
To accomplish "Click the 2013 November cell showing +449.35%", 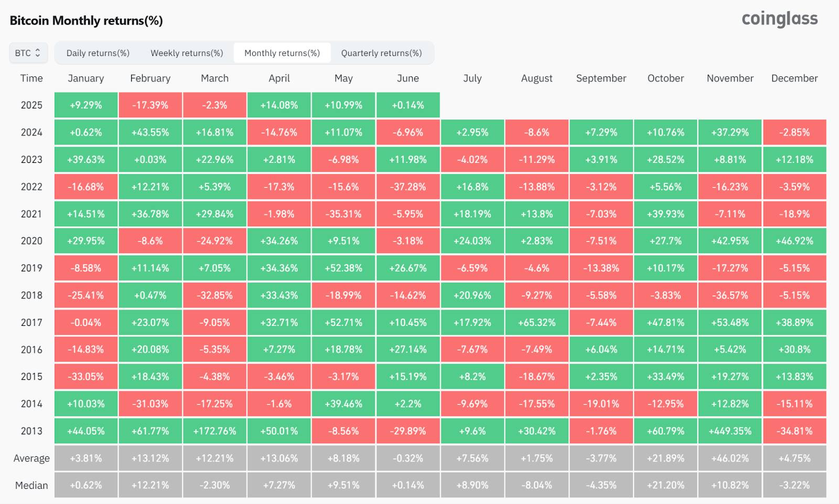I will point(729,431).
